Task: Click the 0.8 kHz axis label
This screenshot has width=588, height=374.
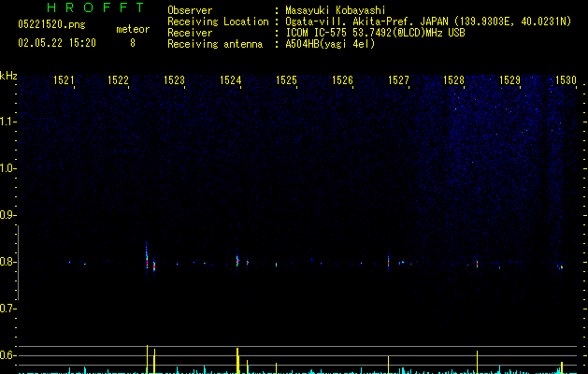Action: tap(7, 262)
